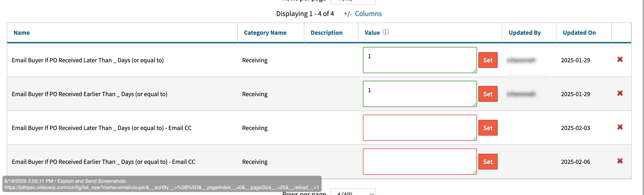Delete the 'Received Earlier Than' config row
644x195 pixels.
point(620,93)
